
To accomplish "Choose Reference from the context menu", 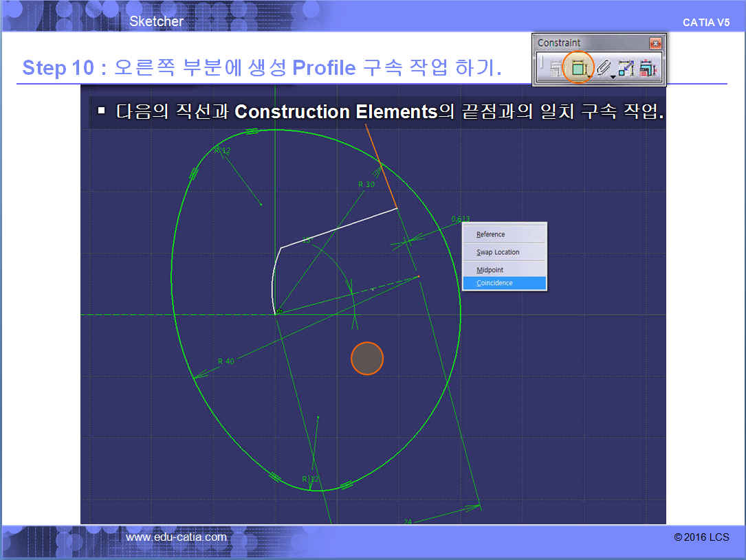I will 491,234.
